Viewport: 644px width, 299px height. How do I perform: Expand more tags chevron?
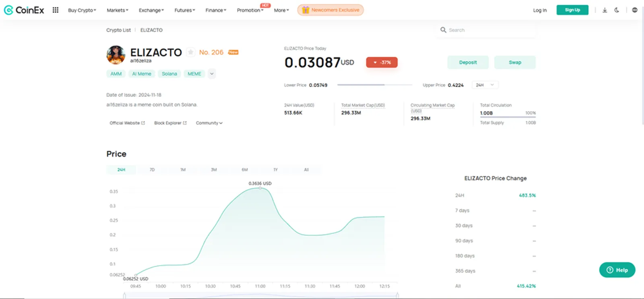coord(212,74)
